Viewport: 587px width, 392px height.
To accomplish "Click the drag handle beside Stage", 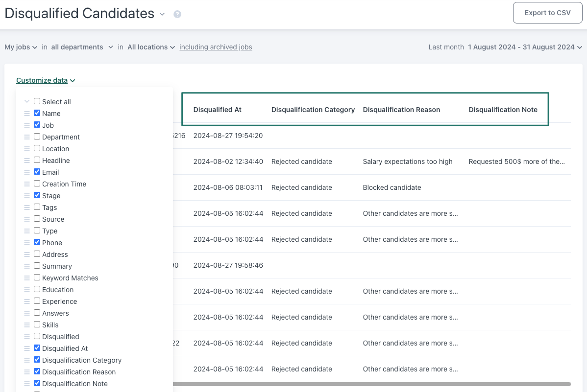I will [x=26, y=195].
